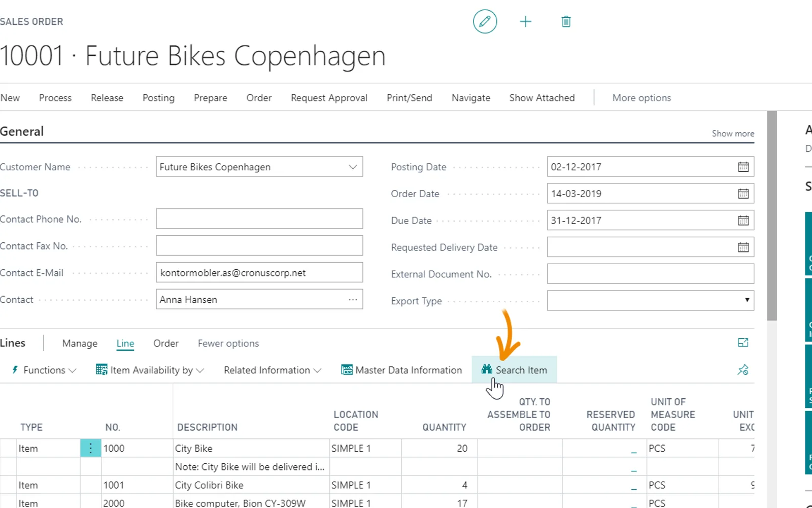The image size is (812, 508).
Task: Open Master Data Information
Action: tap(401, 370)
